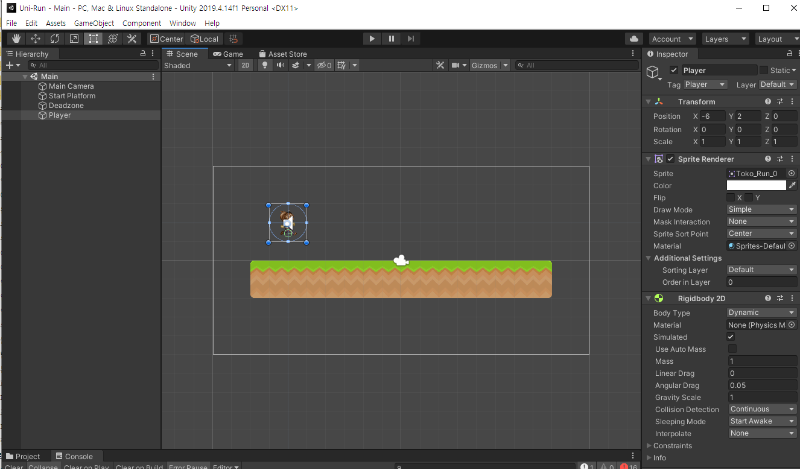Select Deadzone in Hierarchy

pyautogui.click(x=66, y=106)
